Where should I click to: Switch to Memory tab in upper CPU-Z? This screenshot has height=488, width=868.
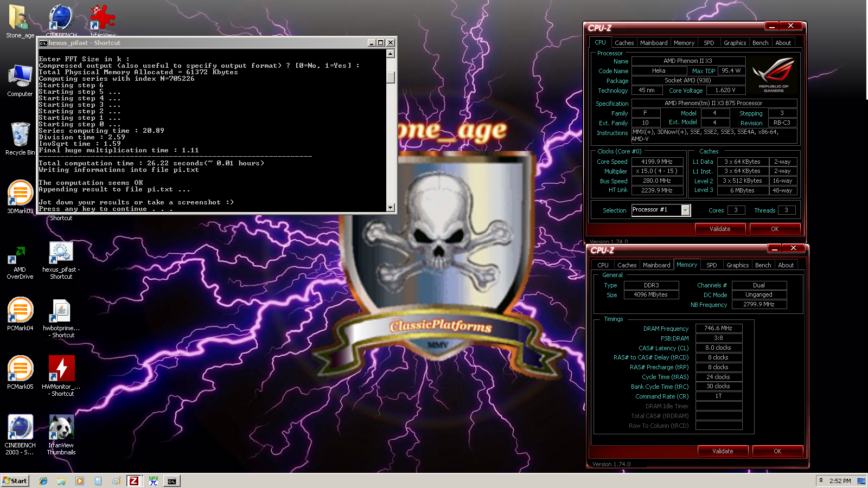click(x=684, y=43)
